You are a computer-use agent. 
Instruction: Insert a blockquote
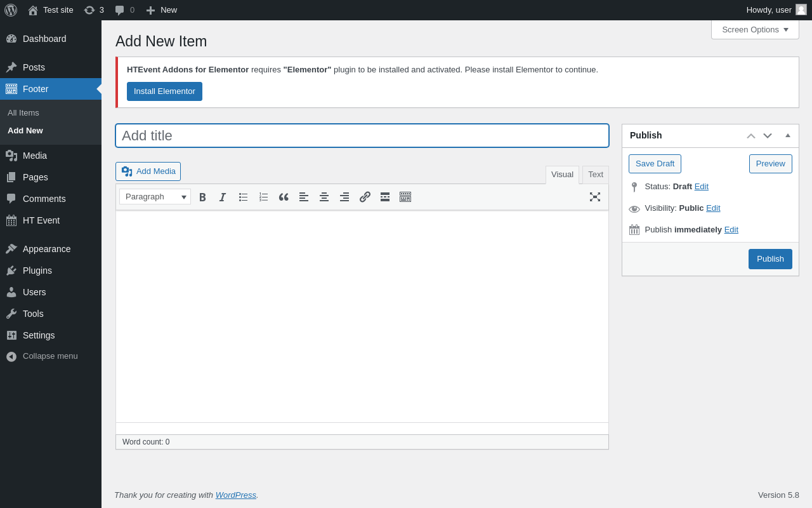[284, 197]
